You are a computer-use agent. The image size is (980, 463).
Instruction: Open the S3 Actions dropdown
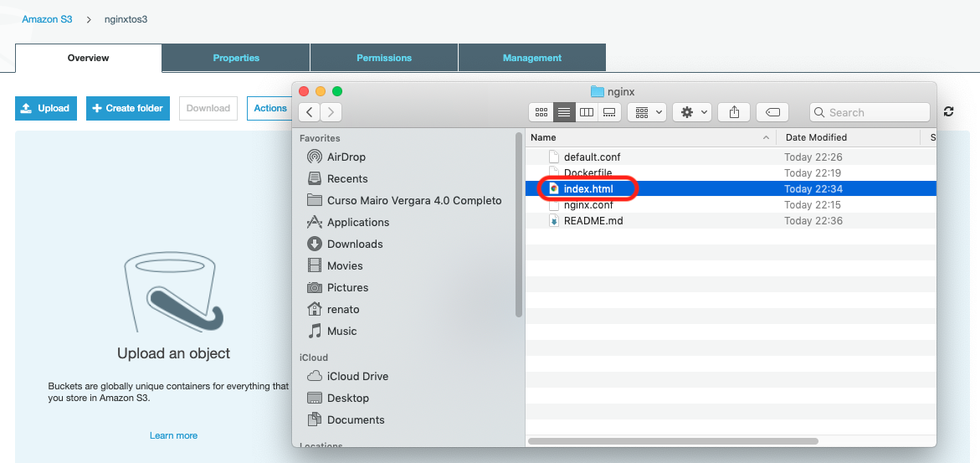(270, 108)
